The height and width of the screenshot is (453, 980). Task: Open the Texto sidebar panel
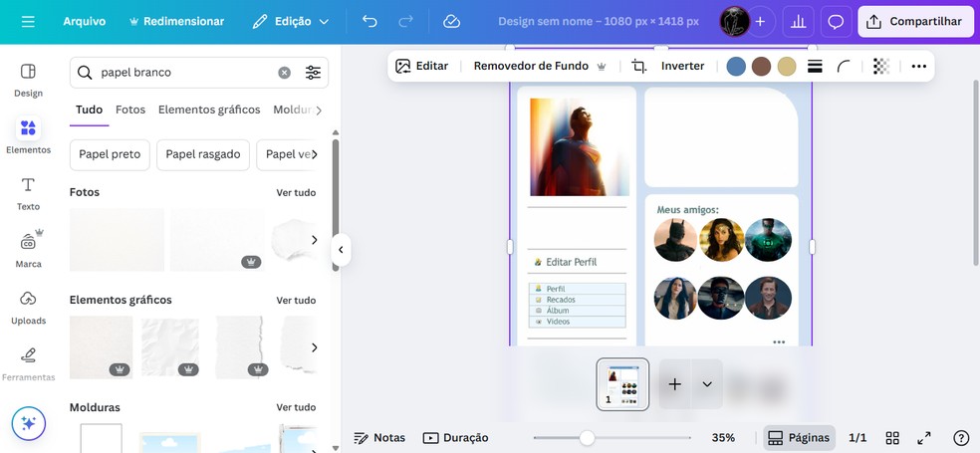[x=28, y=193]
